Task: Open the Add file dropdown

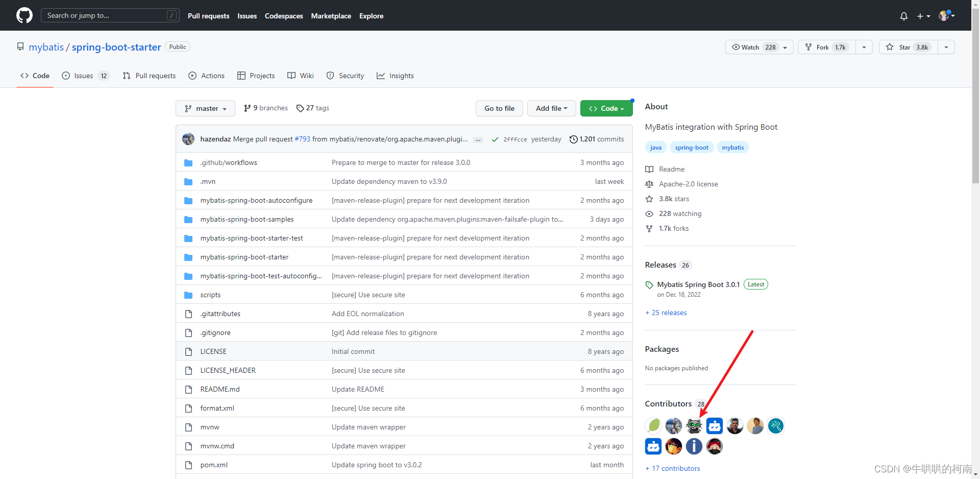Action: 551,108
